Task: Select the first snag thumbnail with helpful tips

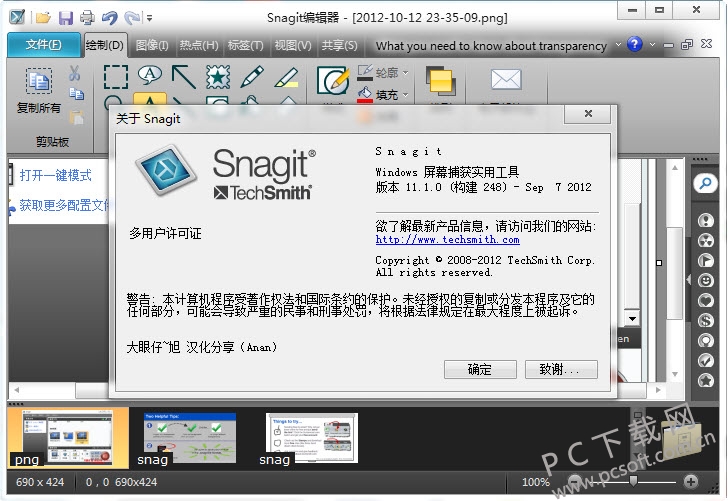Action: click(189, 438)
